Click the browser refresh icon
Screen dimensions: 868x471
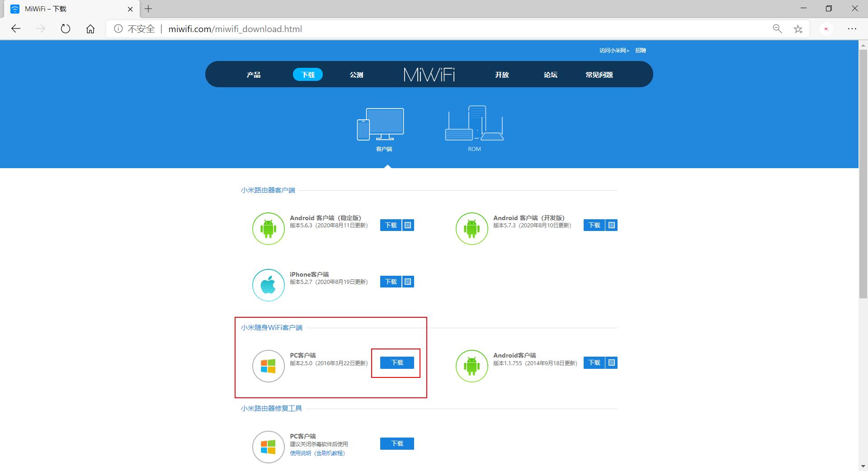pos(66,28)
